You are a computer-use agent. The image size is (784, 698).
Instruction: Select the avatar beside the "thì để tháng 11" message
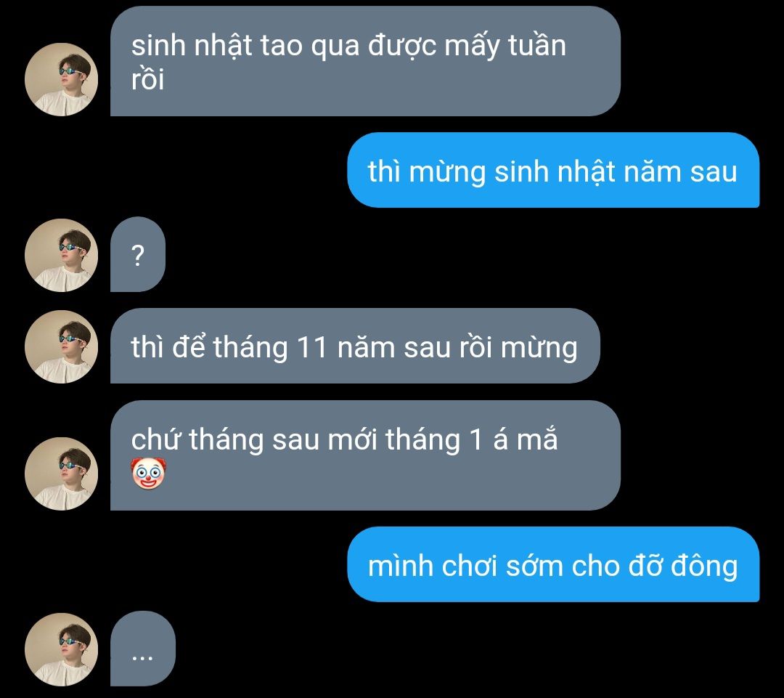61,346
